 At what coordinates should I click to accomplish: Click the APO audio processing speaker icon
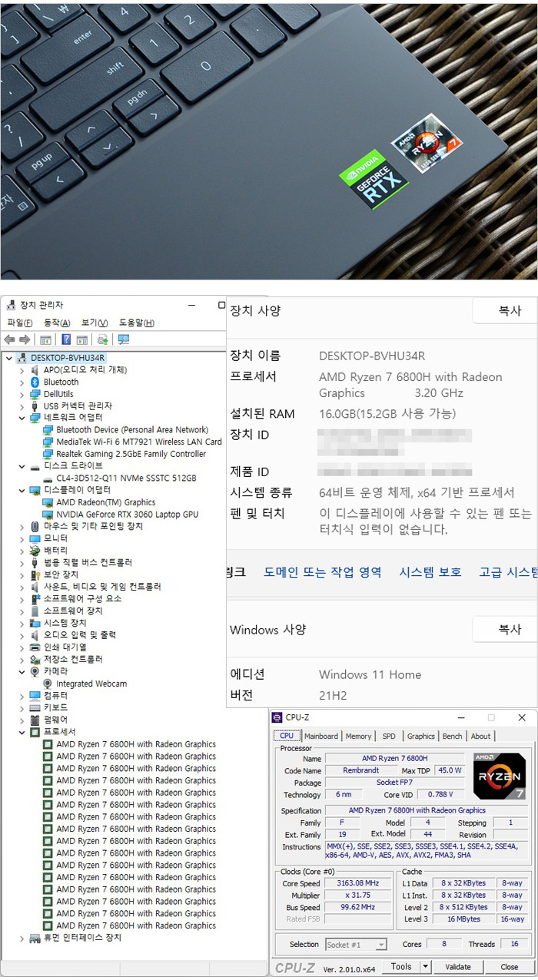[x=35, y=369]
